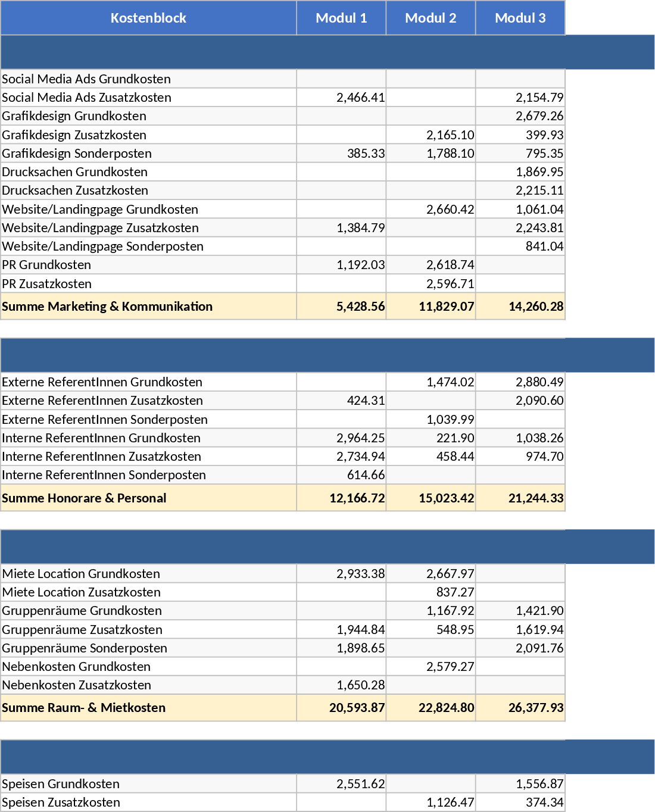
Task: Click the Marketing total 14,260.28
Action: (x=535, y=307)
